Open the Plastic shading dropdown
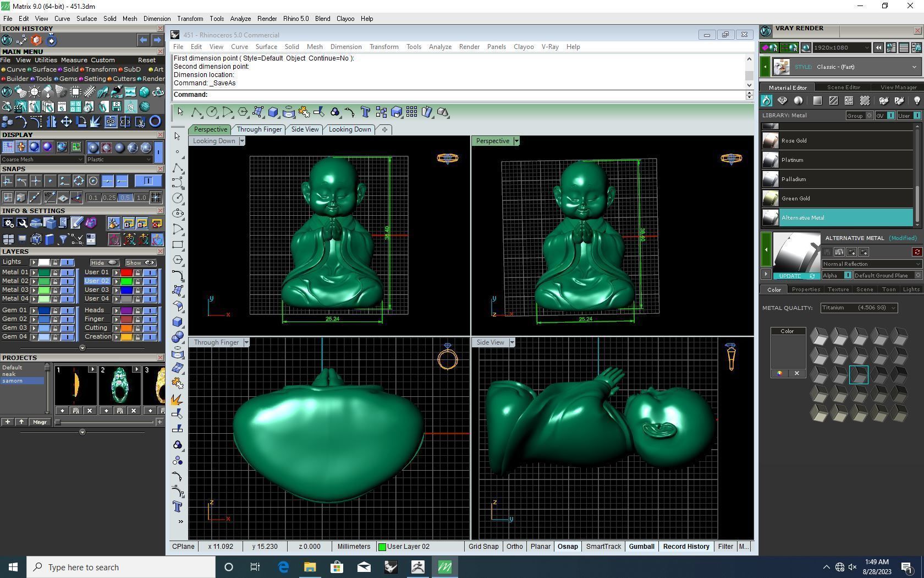Viewport: 924px width, 578px height. coord(119,160)
